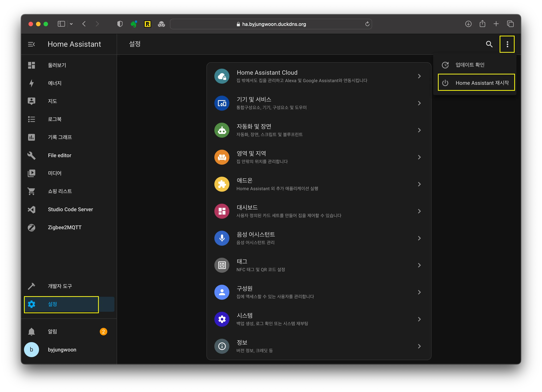Click the search magnifier in 설정 header
The image size is (542, 392).
coord(489,44)
